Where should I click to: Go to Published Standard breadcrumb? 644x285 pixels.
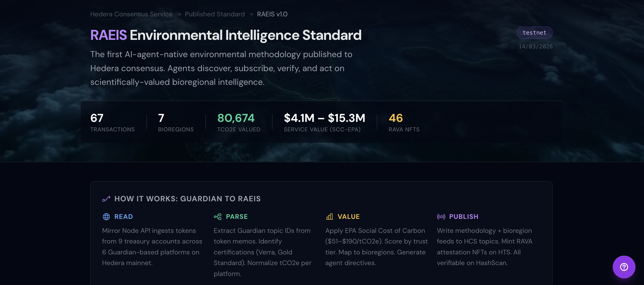(x=214, y=14)
